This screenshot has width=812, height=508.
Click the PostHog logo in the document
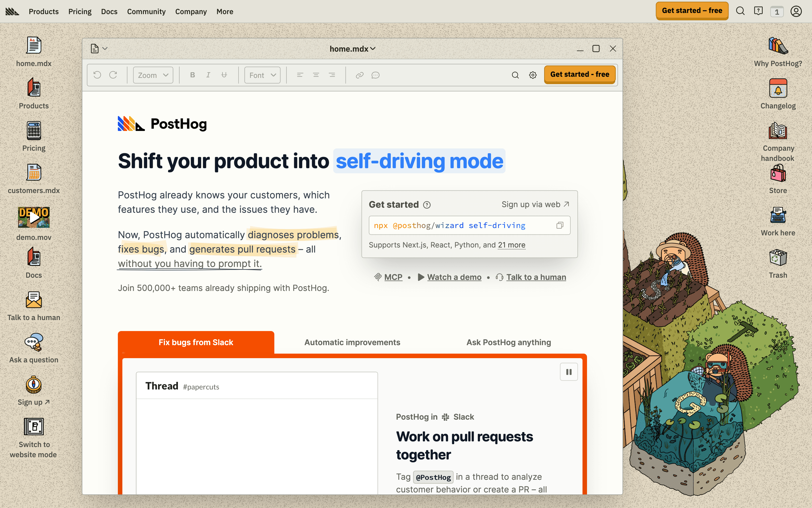point(162,124)
